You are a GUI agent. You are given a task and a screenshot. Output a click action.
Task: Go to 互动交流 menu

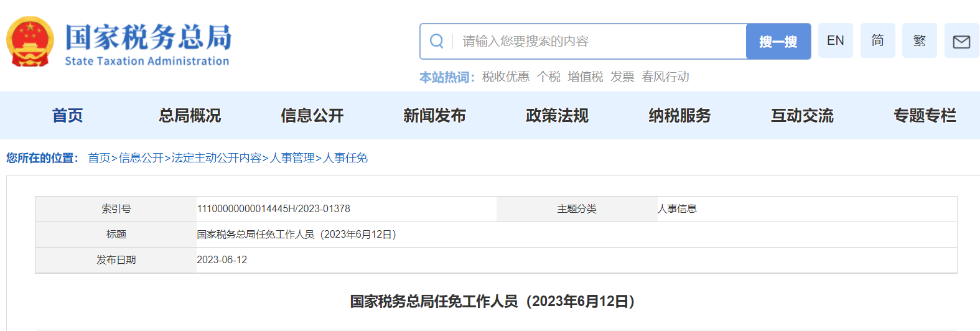pos(802,116)
